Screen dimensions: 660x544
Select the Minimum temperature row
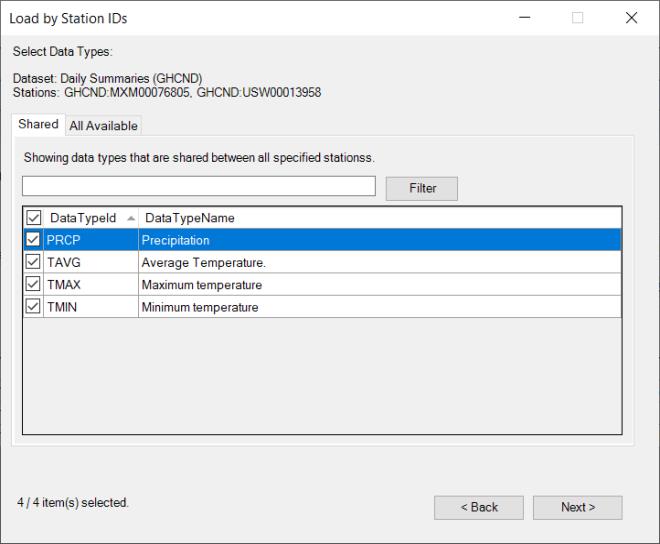pyautogui.click(x=300, y=307)
